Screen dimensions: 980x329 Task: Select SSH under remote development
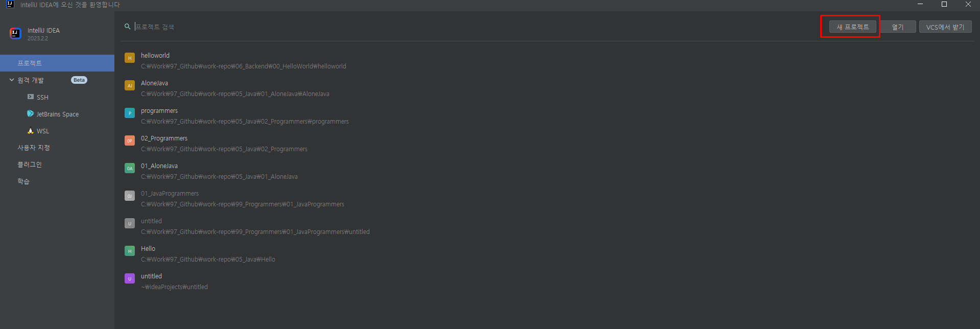tap(42, 97)
